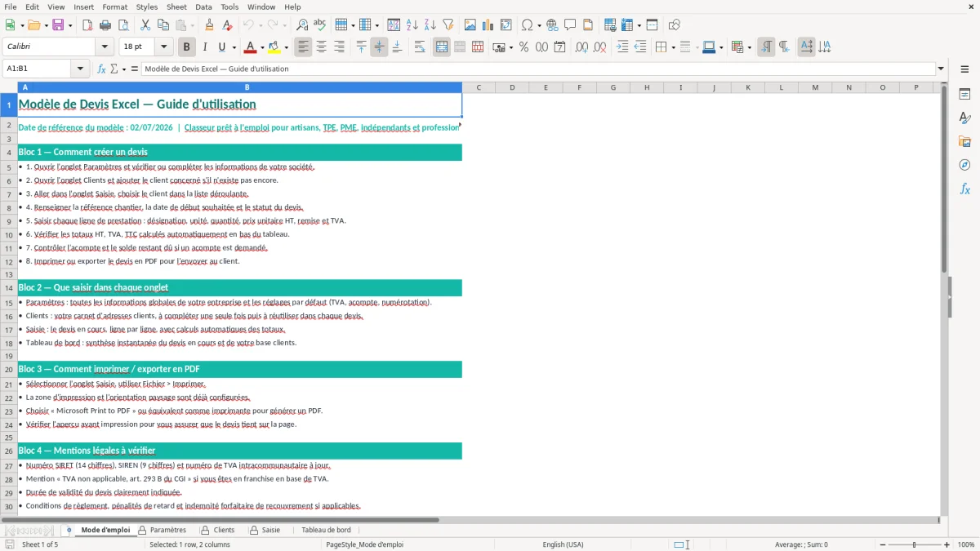This screenshot has height=551, width=980.
Task: Toggle Right-to-Left text direction button
Action: pyautogui.click(x=784, y=47)
